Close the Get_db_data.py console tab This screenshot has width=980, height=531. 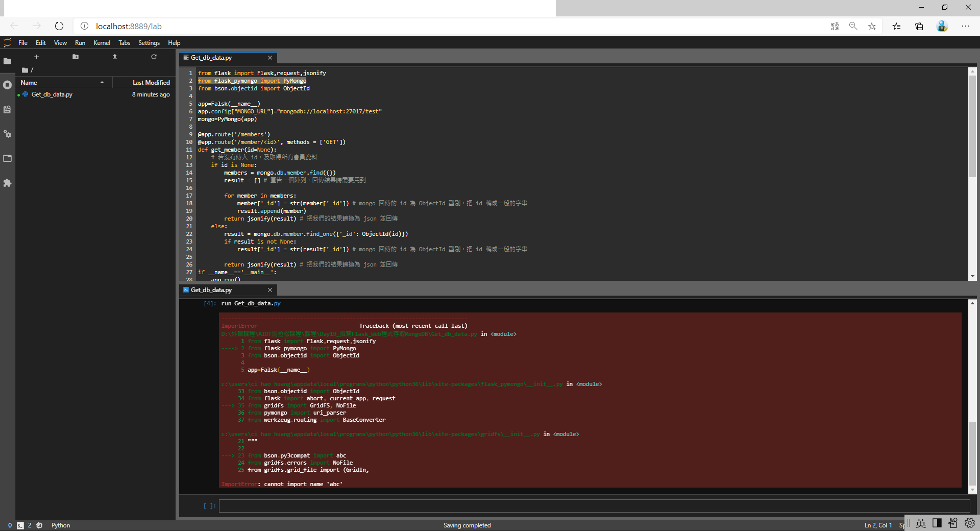coord(270,290)
